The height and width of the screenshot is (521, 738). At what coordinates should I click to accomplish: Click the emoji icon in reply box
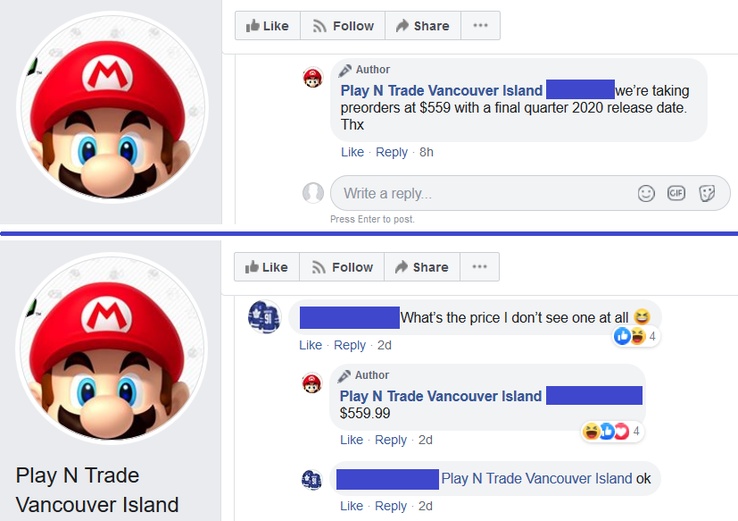[646, 193]
